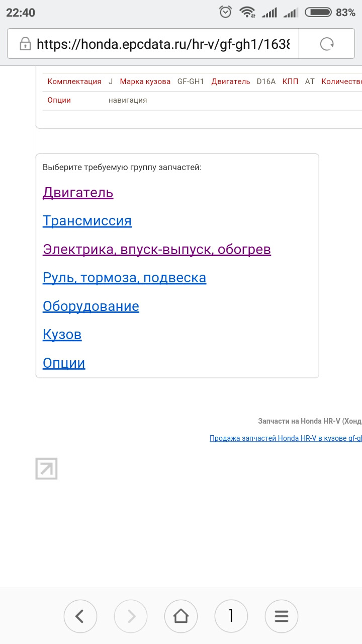
Task: Open the Оборудование parts group
Action: (91, 306)
